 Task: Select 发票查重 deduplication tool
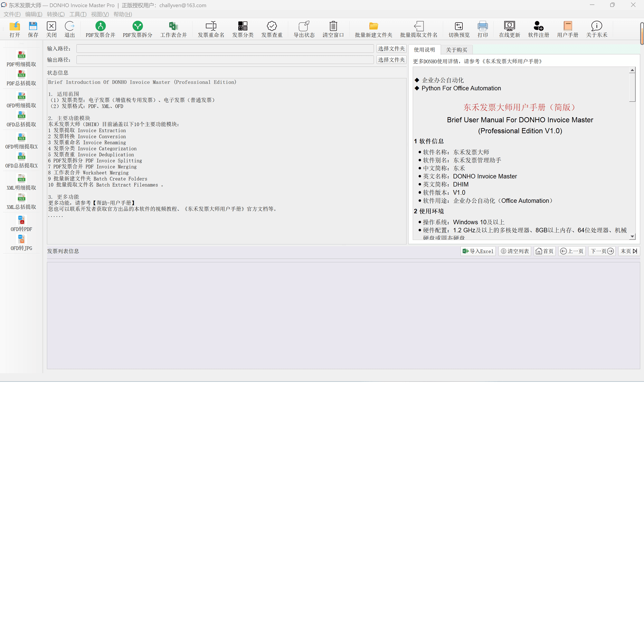(272, 29)
